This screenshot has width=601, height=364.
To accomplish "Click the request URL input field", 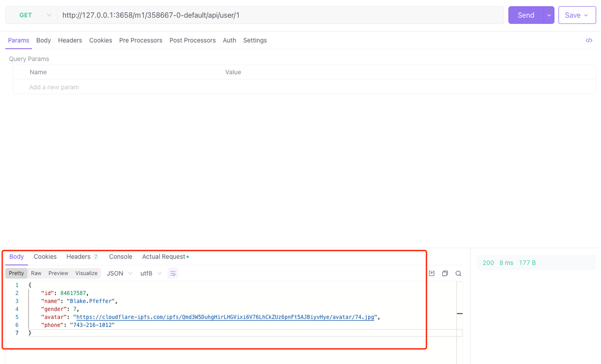I will (280, 15).
